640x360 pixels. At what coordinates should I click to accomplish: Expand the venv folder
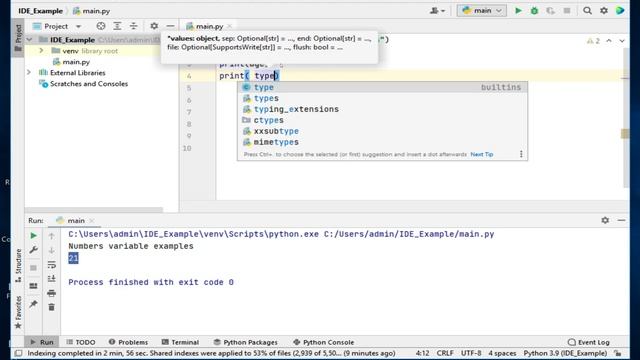(41, 51)
